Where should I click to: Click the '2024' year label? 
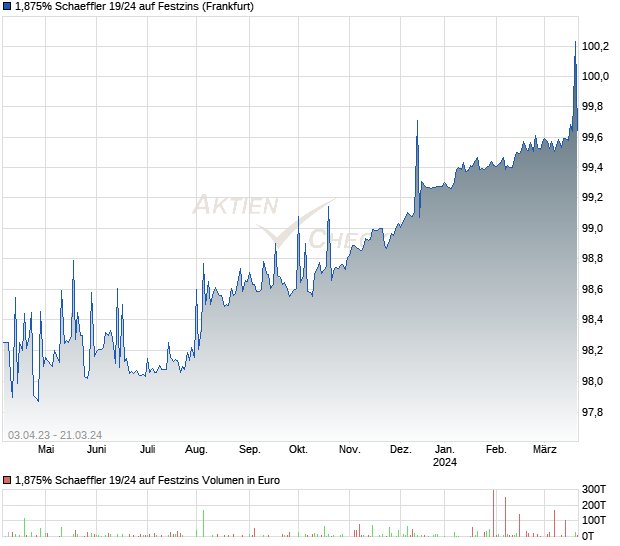tap(444, 462)
